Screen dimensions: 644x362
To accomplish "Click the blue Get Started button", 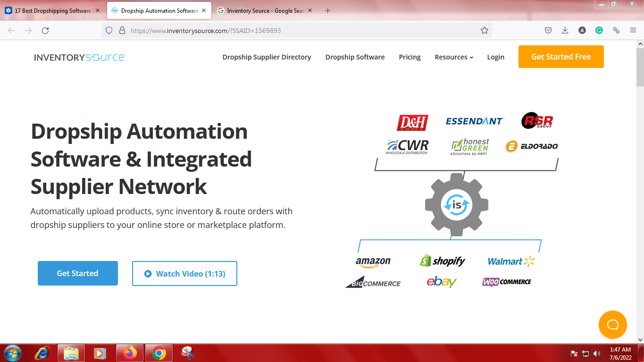I will click(x=78, y=273).
